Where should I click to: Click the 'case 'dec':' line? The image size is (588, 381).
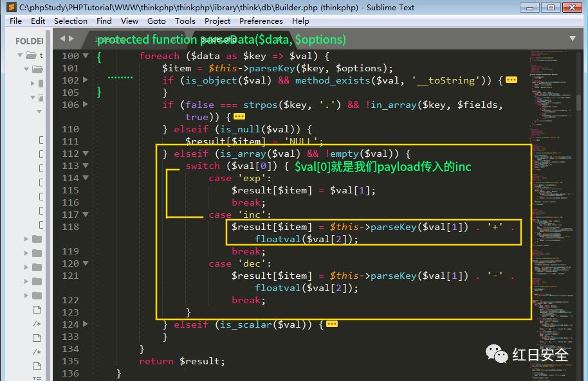[240, 263]
